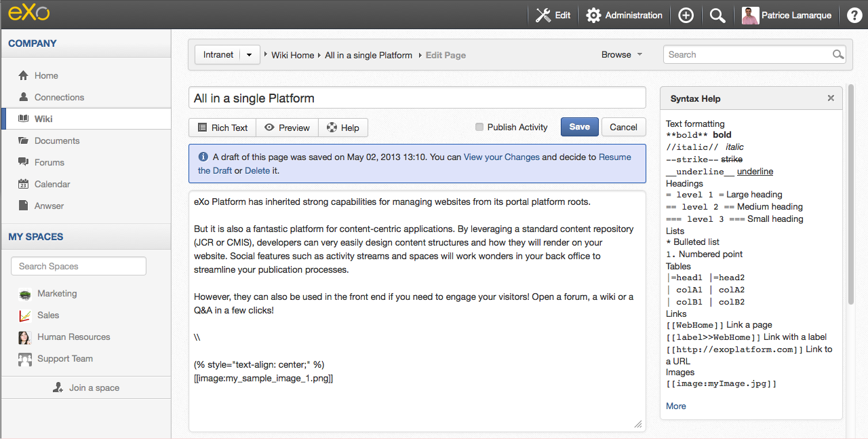Open the Browse dropdown menu
Image resolution: width=868 pixels, height=439 pixels.
tap(622, 55)
